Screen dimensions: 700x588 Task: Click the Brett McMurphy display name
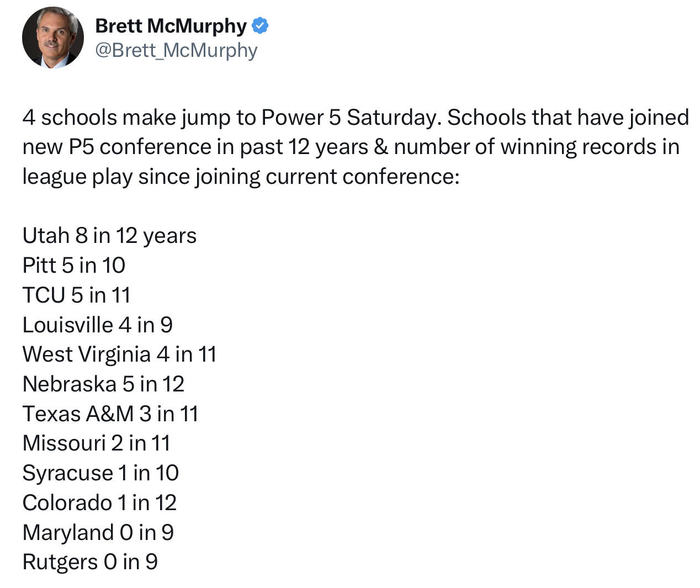171,25
